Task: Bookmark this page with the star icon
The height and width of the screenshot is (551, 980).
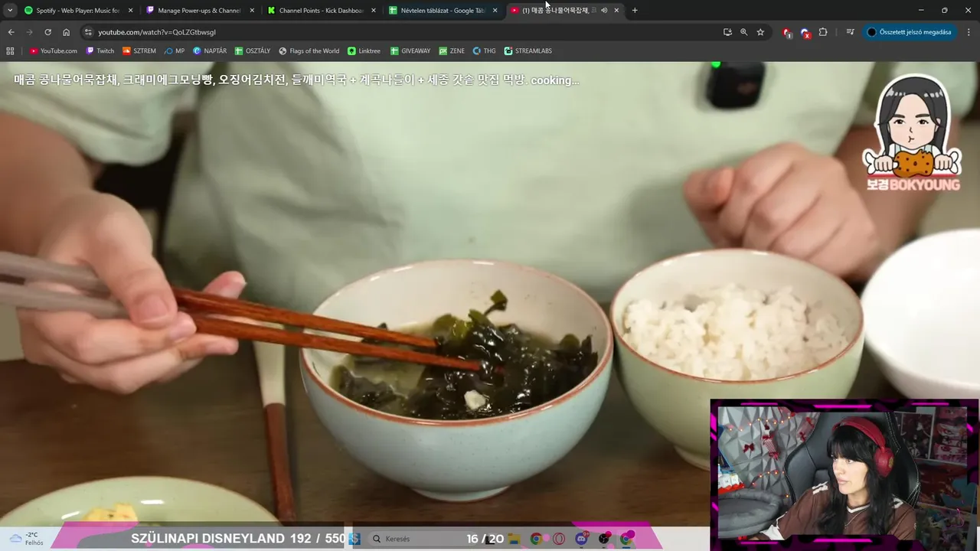Action: [x=760, y=32]
